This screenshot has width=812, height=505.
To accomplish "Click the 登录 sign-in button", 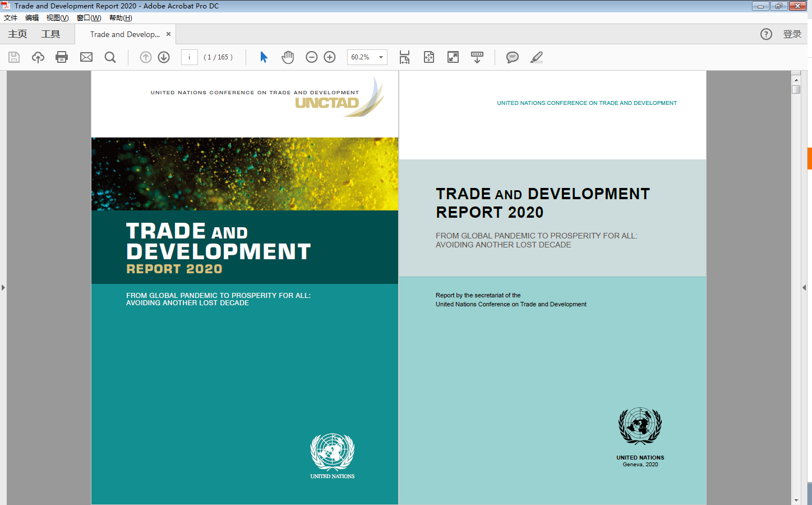I will 792,34.
